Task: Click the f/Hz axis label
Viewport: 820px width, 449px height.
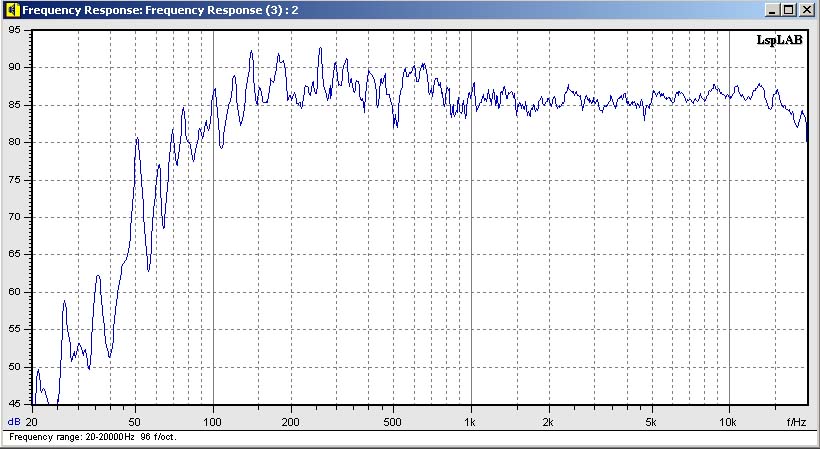Action: point(796,422)
